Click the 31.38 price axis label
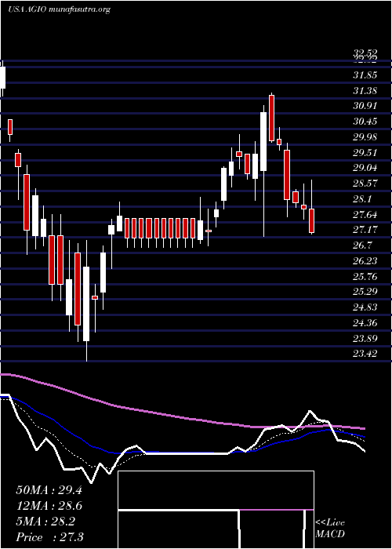This screenshot has width=392, height=549. [x=366, y=91]
